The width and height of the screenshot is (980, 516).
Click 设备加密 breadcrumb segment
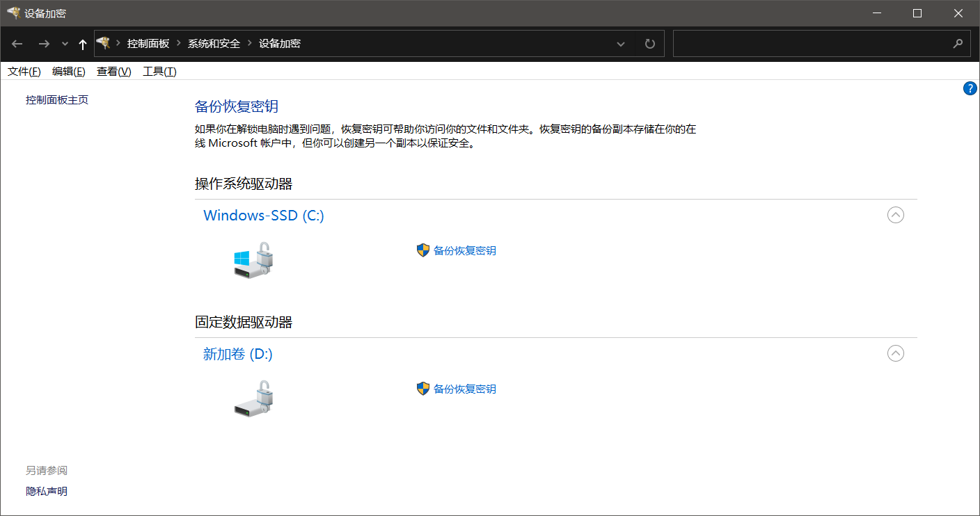point(280,43)
